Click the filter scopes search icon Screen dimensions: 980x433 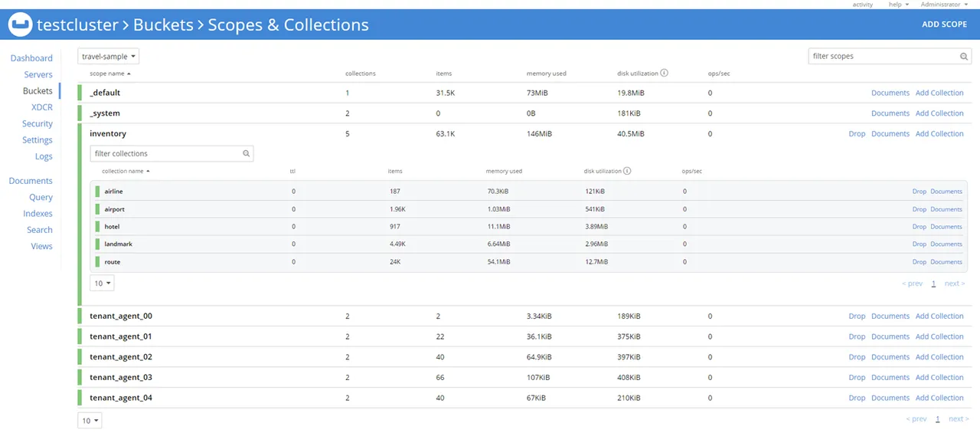click(965, 57)
